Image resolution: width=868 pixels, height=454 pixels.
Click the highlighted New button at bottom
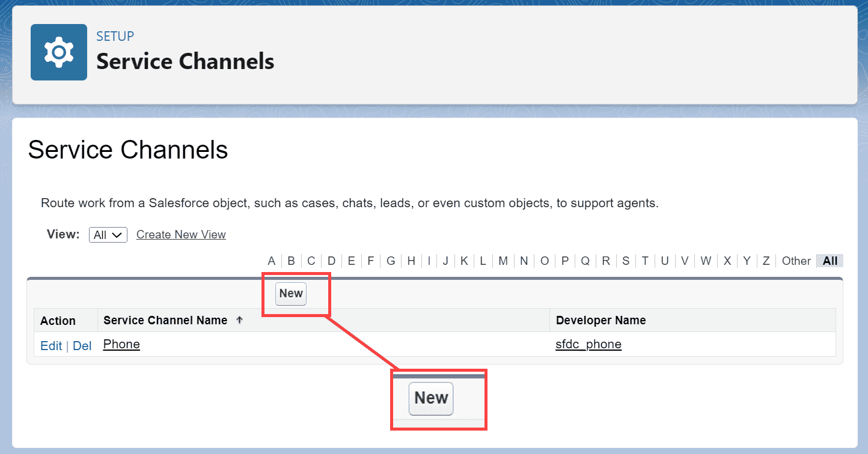coord(431,398)
